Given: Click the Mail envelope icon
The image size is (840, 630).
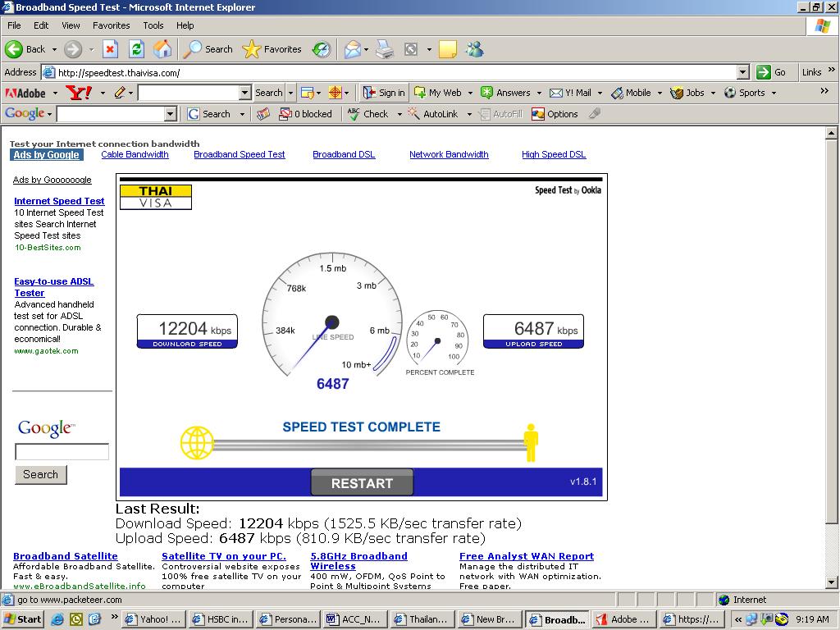Looking at the screenshot, I should [x=353, y=49].
